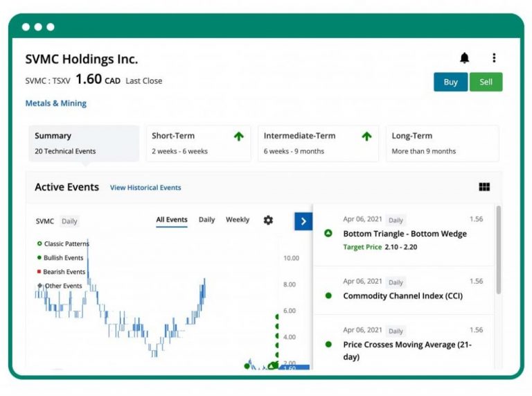The width and height of the screenshot is (532, 396).
Task: Select the All Events chart filter
Action: tap(172, 220)
